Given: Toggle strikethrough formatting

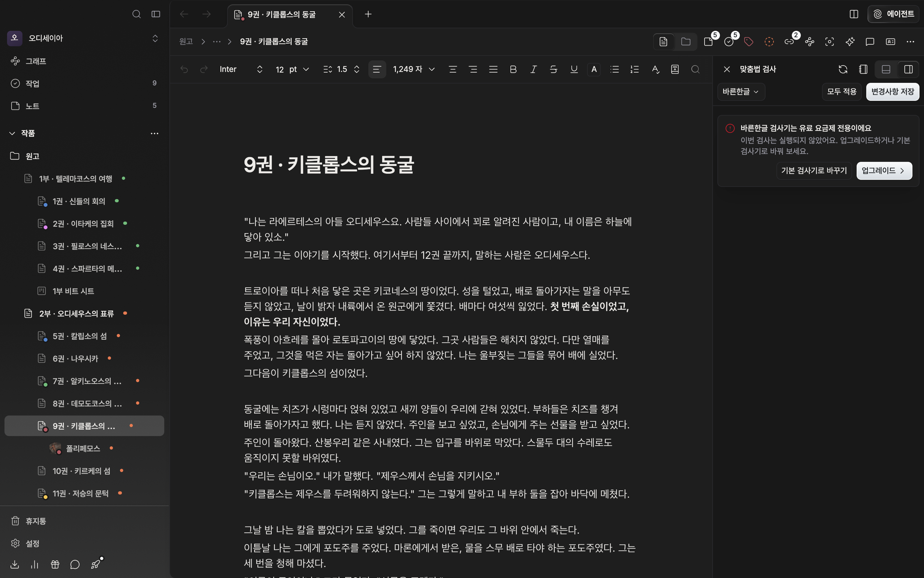Looking at the screenshot, I should coord(553,69).
